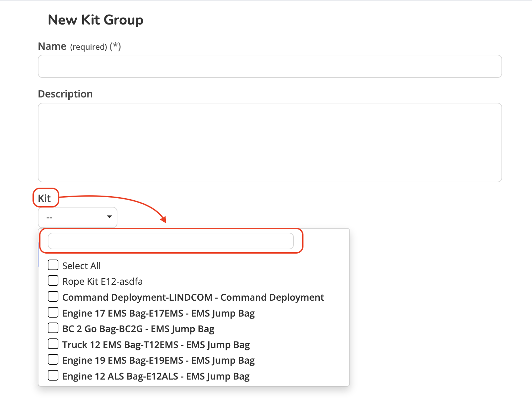Click the Name text input field
The height and width of the screenshot is (419, 532).
coord(270,66)
